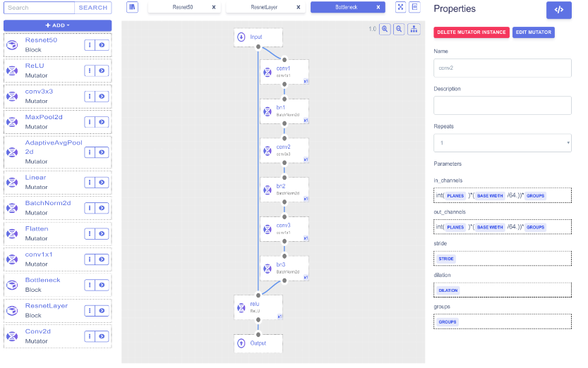Zoom in on the graph canvas
This screenshot has height=368, width=588.
[x=385, y=29]
